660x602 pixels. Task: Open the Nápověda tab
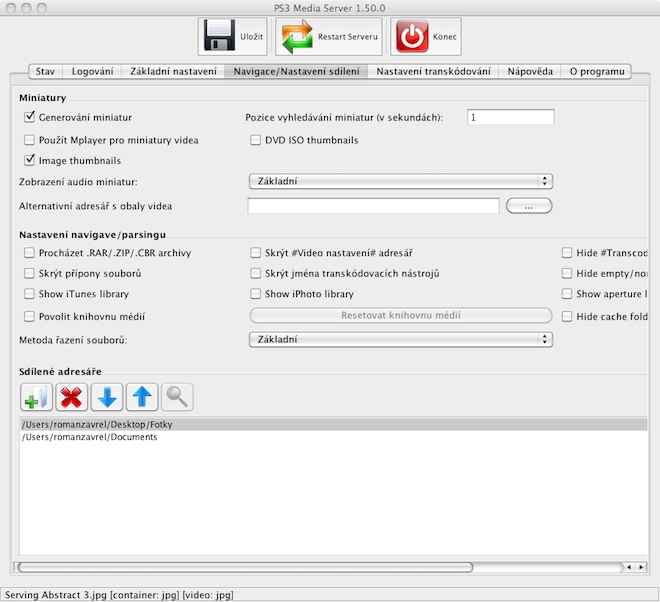point(530,71)
